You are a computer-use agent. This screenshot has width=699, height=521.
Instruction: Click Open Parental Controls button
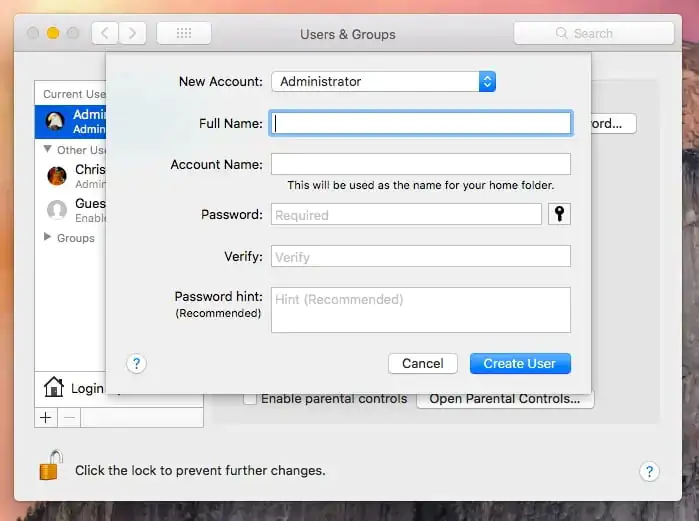coord(505,399)
